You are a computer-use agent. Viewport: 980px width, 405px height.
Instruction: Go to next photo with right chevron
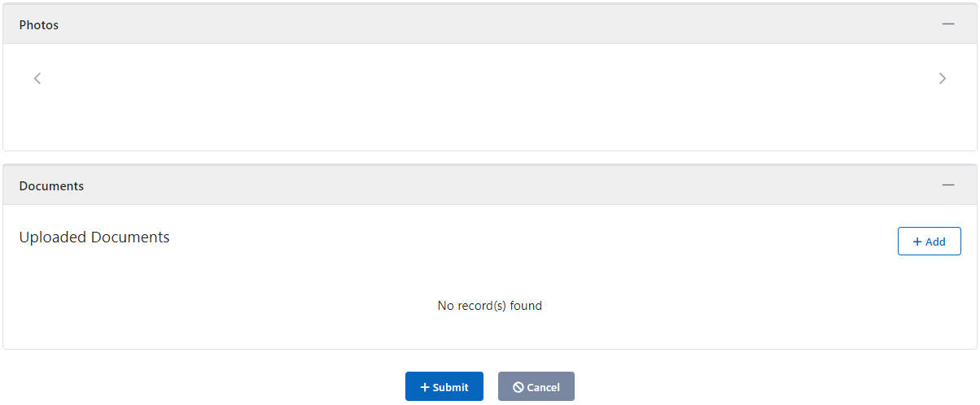tap(943, 78)
